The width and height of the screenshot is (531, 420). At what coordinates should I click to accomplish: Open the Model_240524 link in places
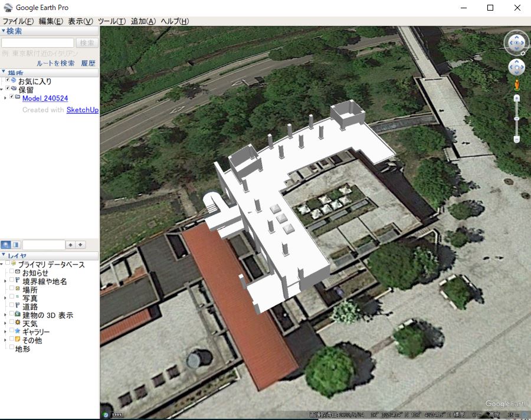[x=45, y=99]
